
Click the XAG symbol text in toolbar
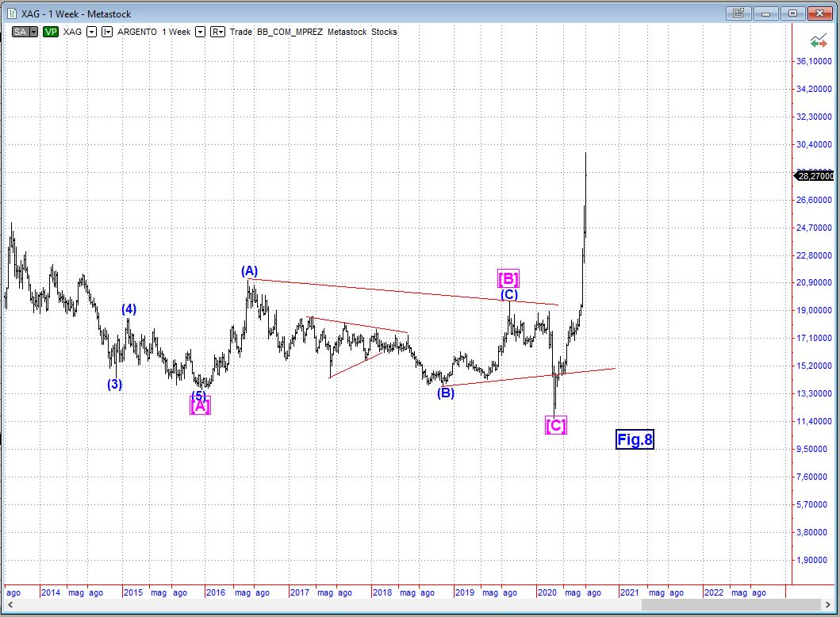(72, 32)
